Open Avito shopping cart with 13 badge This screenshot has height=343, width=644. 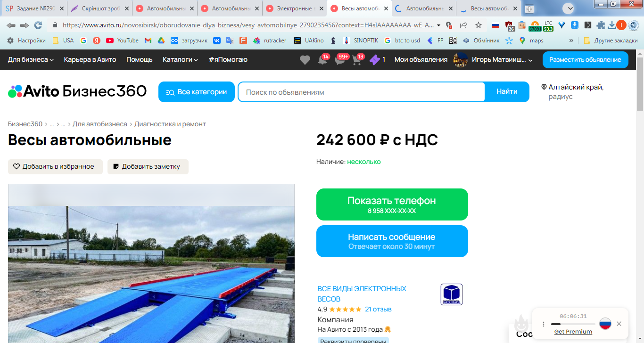point(358,60)
